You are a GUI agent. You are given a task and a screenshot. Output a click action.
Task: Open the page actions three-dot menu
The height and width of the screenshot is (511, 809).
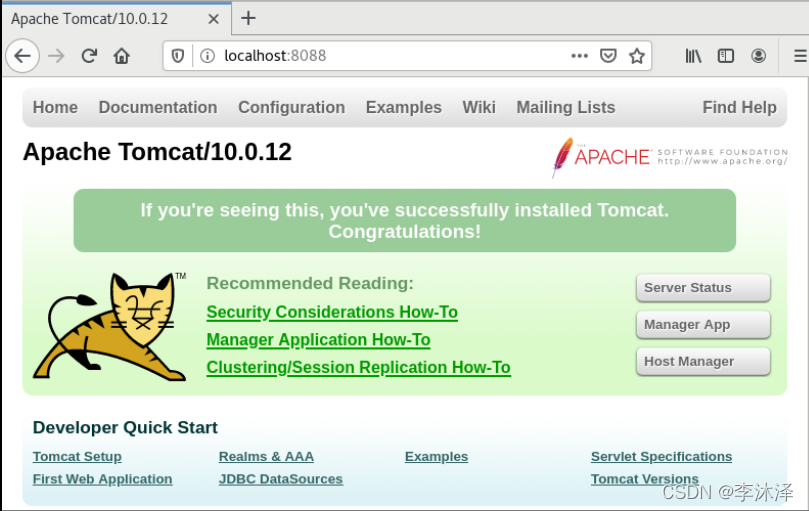tap(579, 56)
